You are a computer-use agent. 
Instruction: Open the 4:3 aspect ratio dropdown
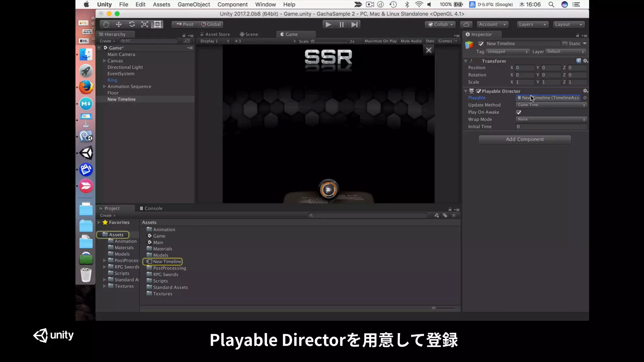coord(265,41)
